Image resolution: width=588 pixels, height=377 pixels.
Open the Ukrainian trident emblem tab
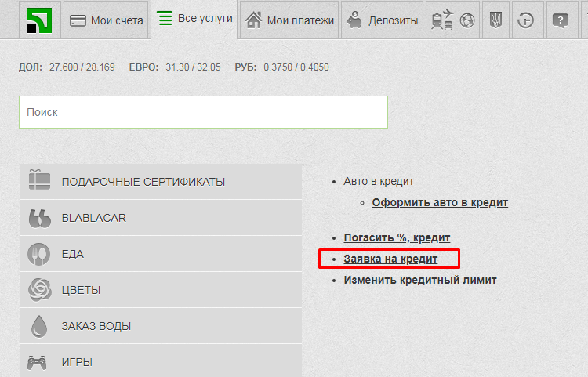(x=495, y=20)
